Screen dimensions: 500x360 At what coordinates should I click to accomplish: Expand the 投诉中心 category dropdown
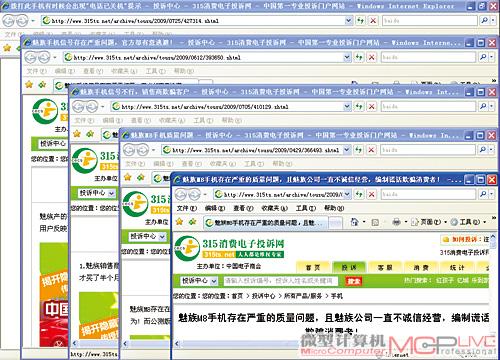tap(214, 281)
